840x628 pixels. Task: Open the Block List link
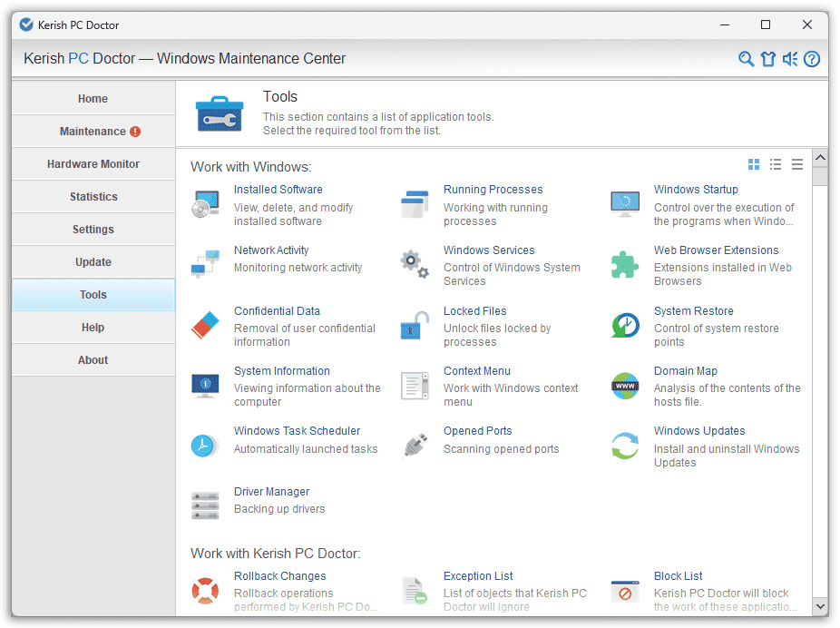point(678,576)
